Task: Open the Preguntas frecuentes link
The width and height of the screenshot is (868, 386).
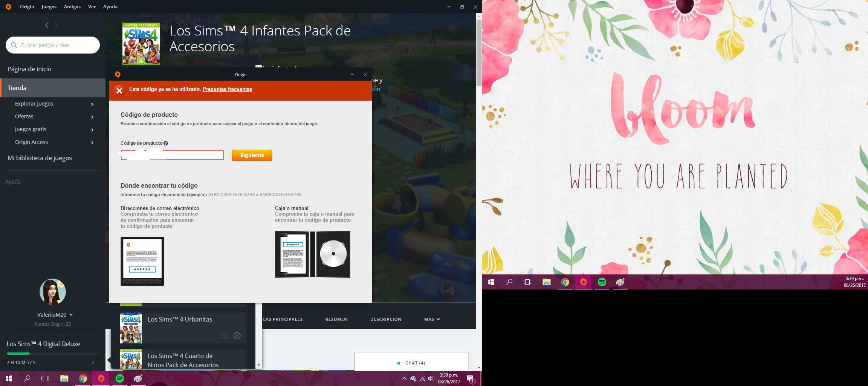Action: point(227,89)
